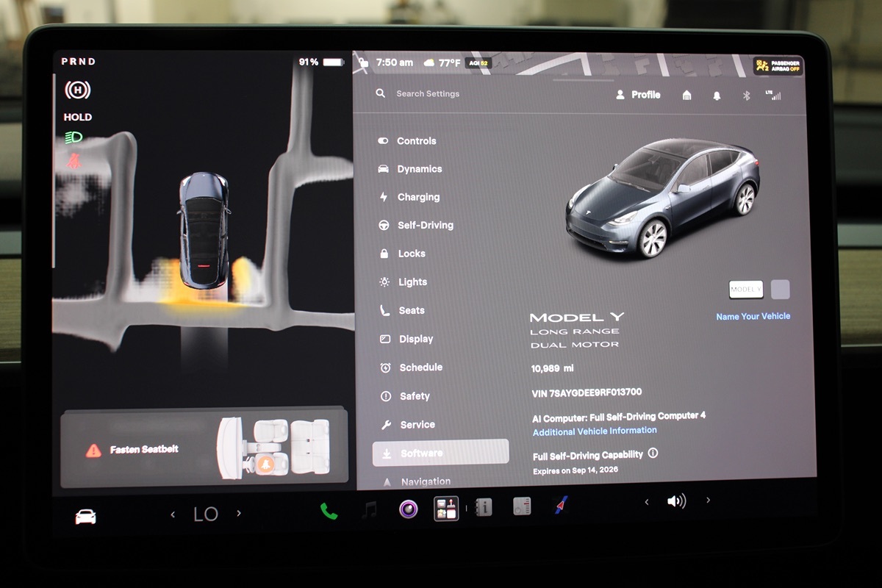Tap the LO temperature setting

click(206, 514)
